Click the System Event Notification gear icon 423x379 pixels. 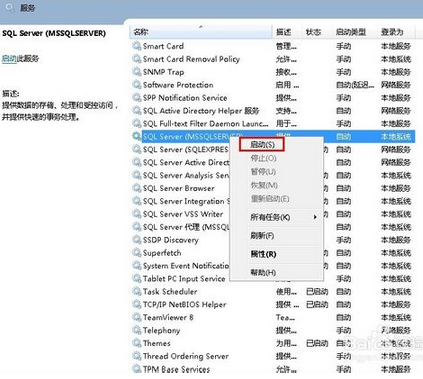(x=137, y=266)
